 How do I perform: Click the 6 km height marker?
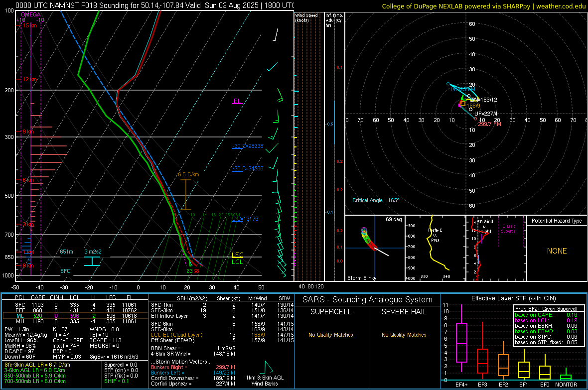click(28, 180)
